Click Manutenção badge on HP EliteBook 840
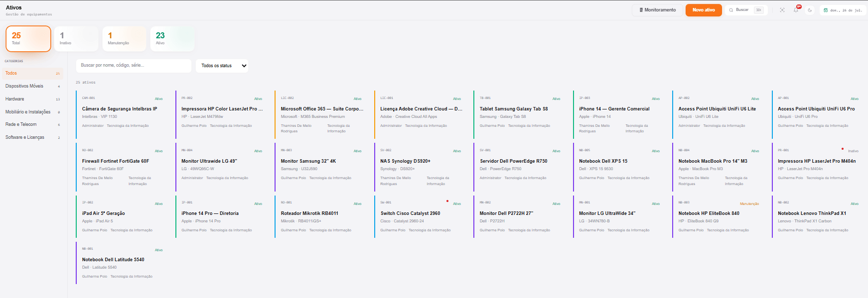This screenshot has height=298, width=868. pos(749,203)
